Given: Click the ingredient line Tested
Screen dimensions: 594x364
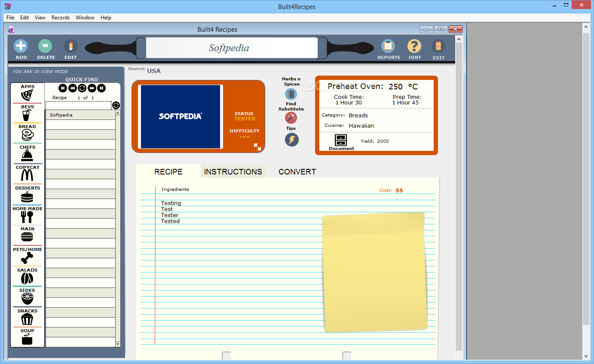Looking at the screenshot, I should [x=171, y=221].
